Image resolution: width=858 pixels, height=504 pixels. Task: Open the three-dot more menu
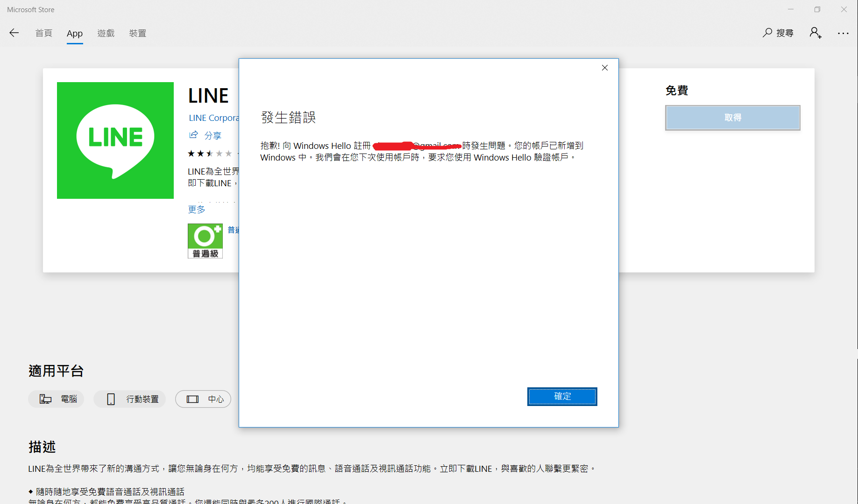point(843,33)
